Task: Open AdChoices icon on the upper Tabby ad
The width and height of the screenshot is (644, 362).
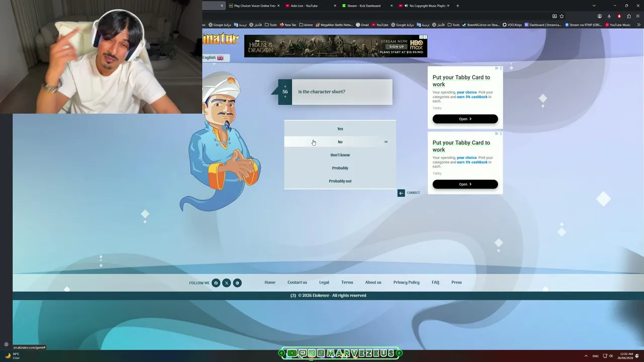Action: point(497,68)
